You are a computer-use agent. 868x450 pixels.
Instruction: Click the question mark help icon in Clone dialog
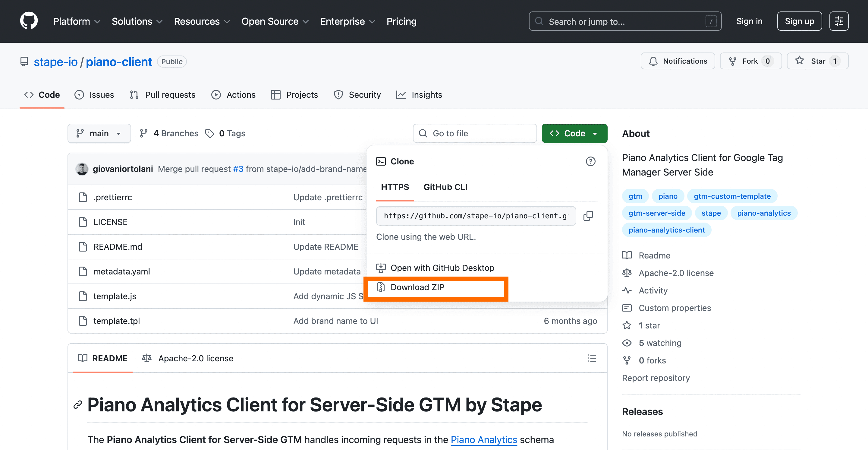[590, 161]
